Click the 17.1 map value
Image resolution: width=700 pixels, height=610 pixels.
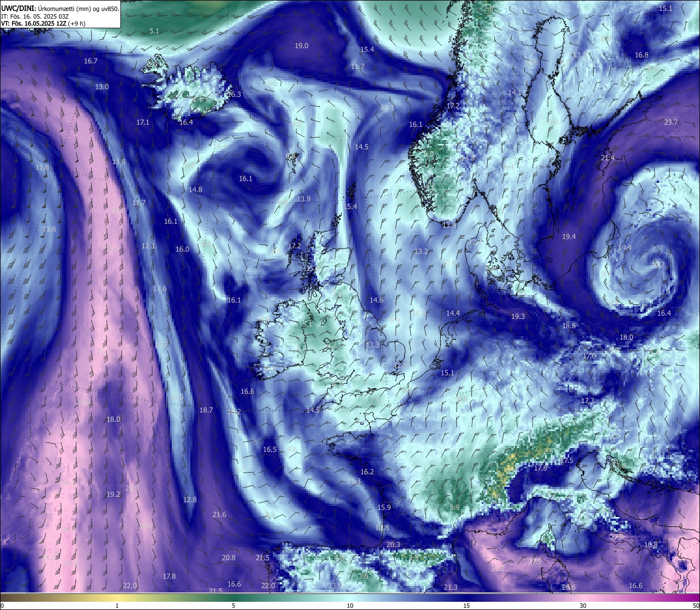[143, 123]
